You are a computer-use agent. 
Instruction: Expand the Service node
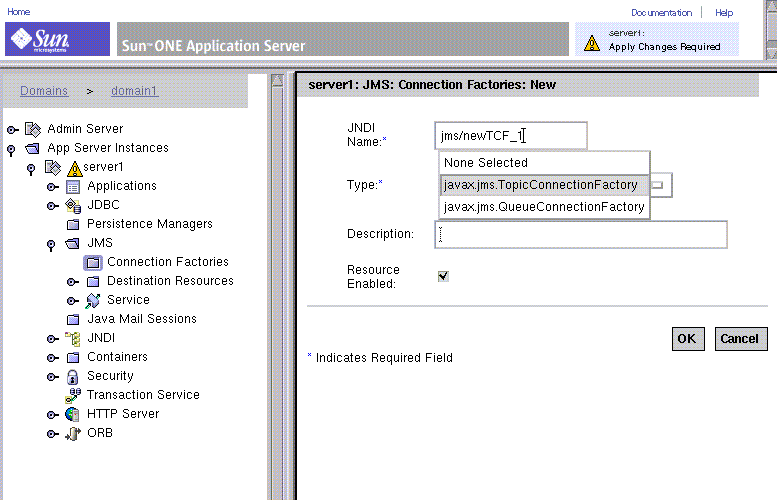tap(72, 301)
